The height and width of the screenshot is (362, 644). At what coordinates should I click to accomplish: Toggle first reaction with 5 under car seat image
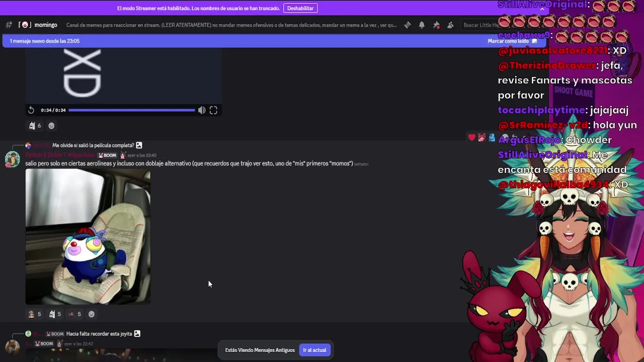35,314
